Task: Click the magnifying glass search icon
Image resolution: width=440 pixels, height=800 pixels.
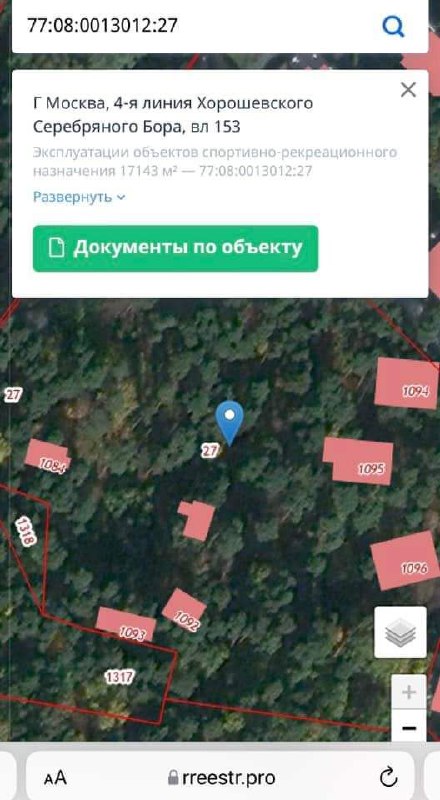Action: (393, 26)
